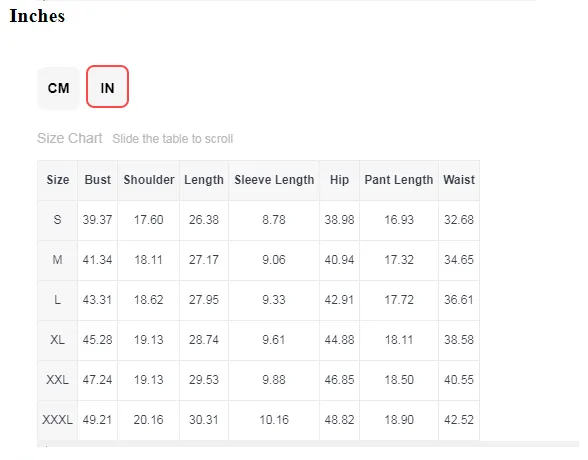Screen dimensions: 588x460
Task: Select the S size row label
Action: coord(57,220)
